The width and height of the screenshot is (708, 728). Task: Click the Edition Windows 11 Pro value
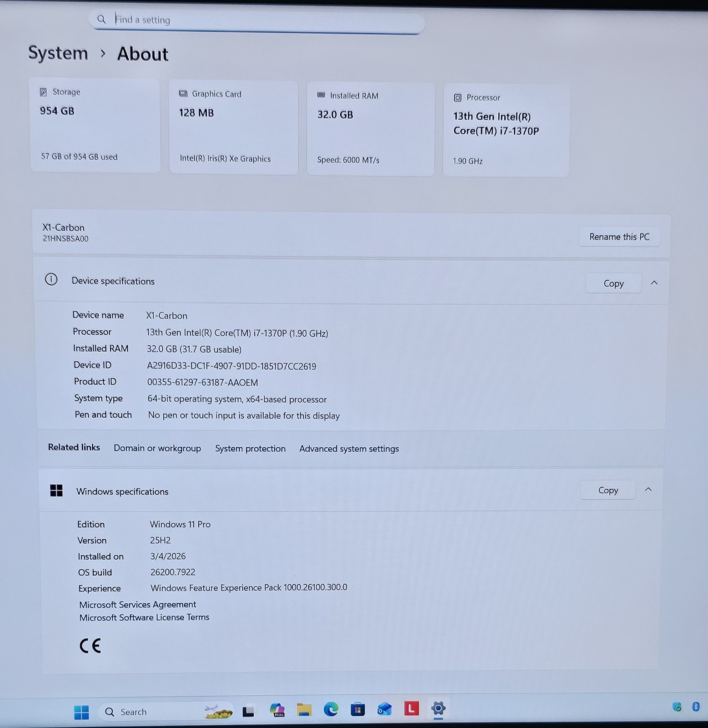click(x=180, y=524)
